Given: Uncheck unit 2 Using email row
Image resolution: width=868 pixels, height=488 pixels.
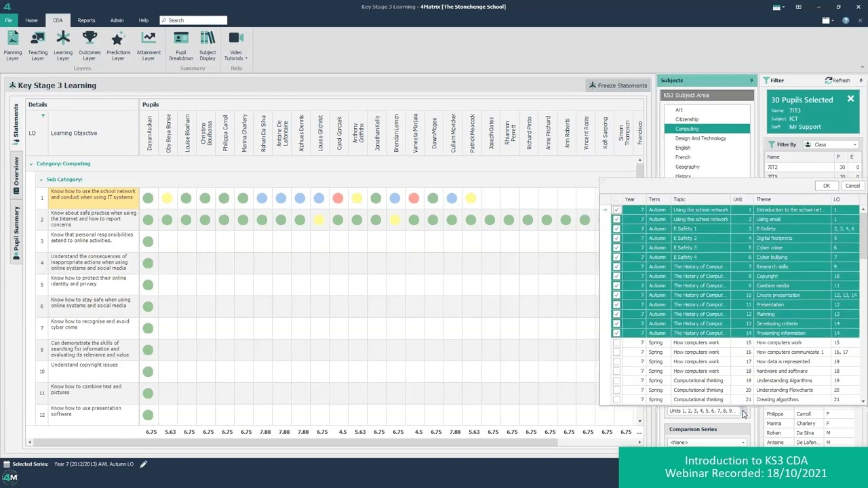Looking at the screenshot, I should tap(616, 219).
